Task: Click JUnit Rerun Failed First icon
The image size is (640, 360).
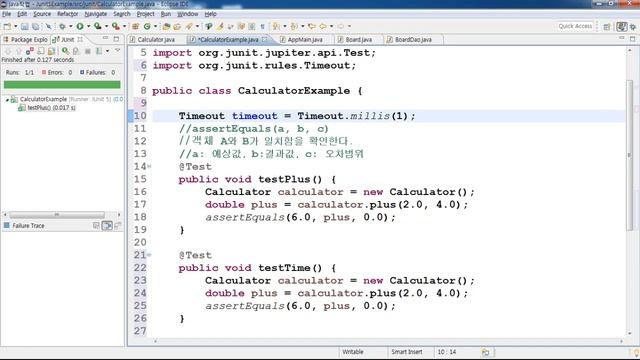Action: point(76,51)
